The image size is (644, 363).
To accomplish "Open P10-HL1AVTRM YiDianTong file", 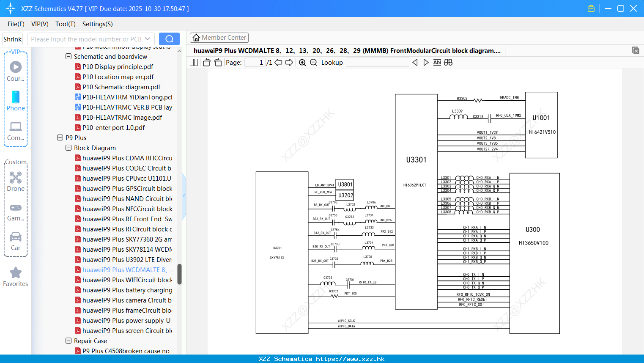I will 127,97.
